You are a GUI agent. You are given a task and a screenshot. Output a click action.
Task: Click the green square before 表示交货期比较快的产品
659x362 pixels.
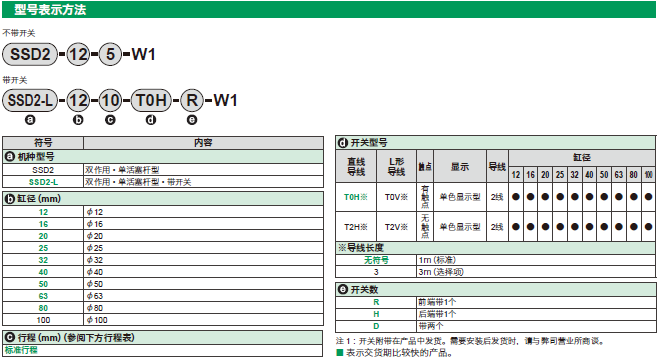[x=340, y=353]
